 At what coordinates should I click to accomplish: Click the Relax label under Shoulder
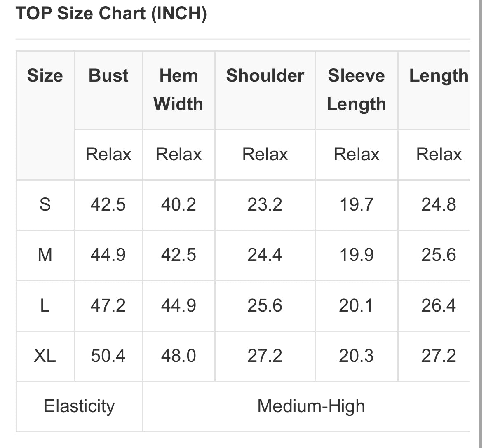pyautogui.click(x=265, y=155)
